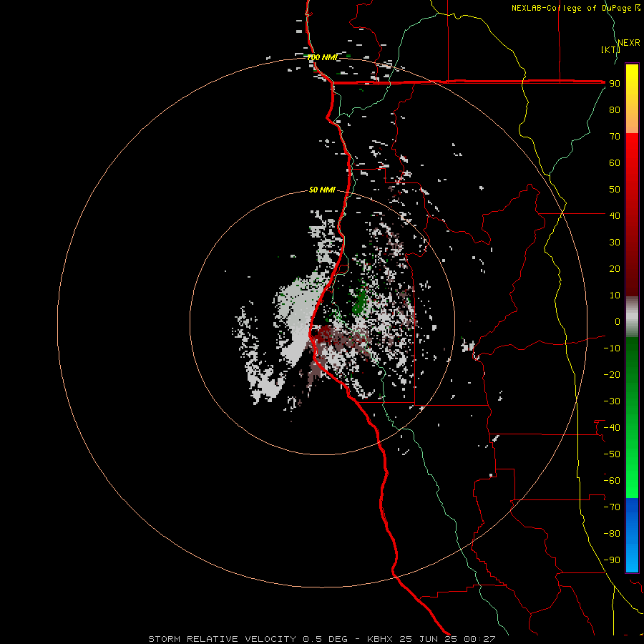Select the 100 NMI range ring label
This screenshot has height=644, width=644.
pos(322,57)
